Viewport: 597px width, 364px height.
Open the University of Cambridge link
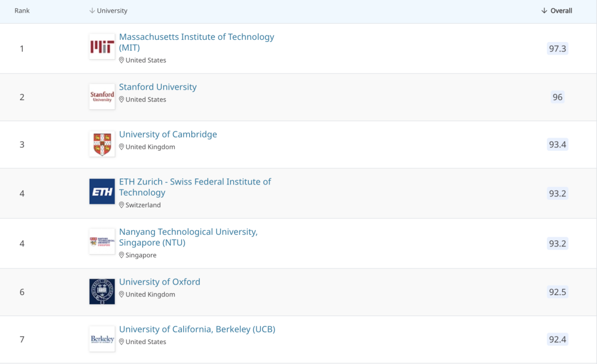point(168,134)
